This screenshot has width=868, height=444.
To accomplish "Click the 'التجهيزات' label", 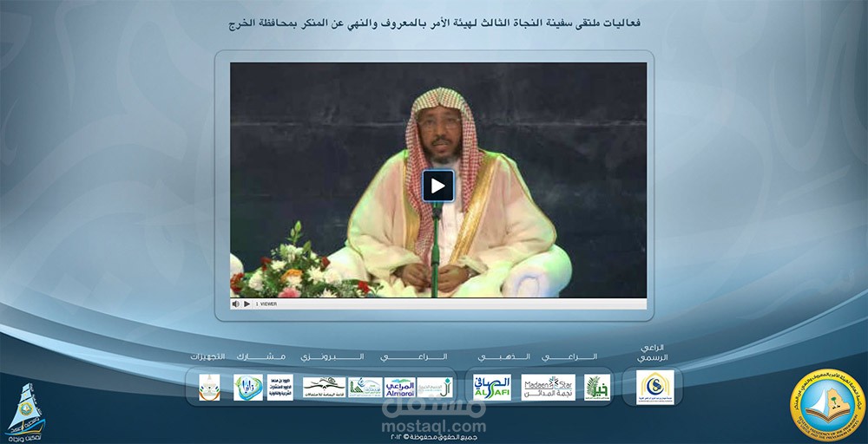I will click(207, 356).
